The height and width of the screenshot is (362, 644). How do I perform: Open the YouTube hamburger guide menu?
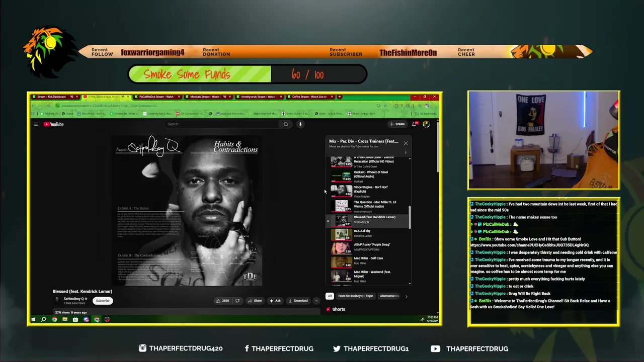click(x=36, y=124)
